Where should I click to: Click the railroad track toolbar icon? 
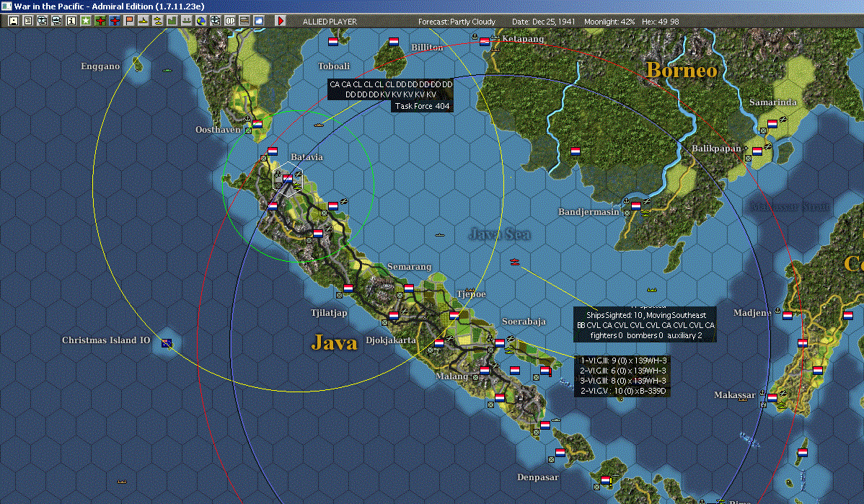tap(244, 21)
